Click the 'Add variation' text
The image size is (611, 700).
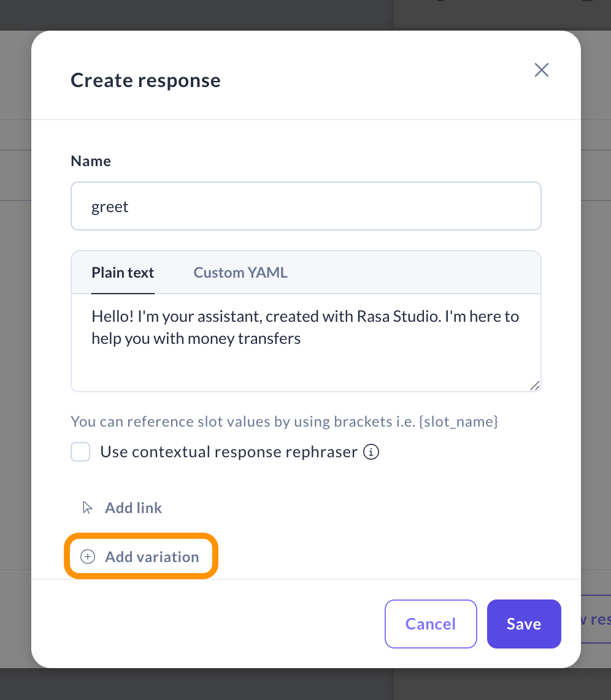pos(152,557)
